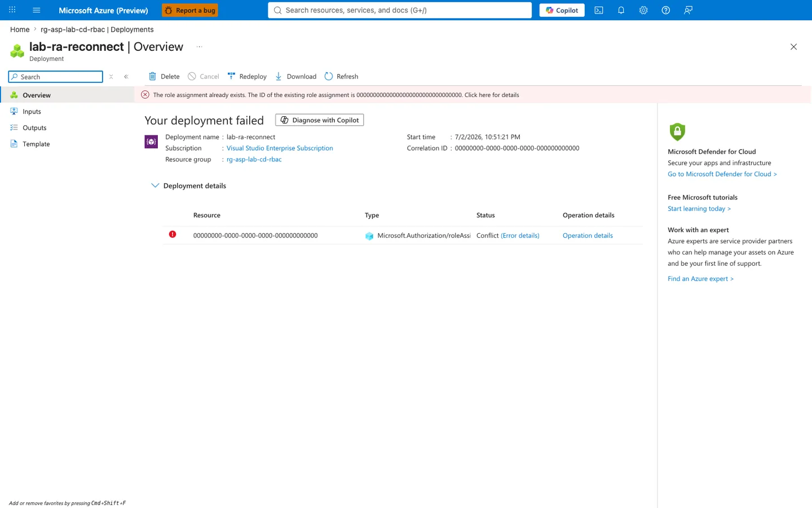Go to Home breadcrumb

coord(20,29)
